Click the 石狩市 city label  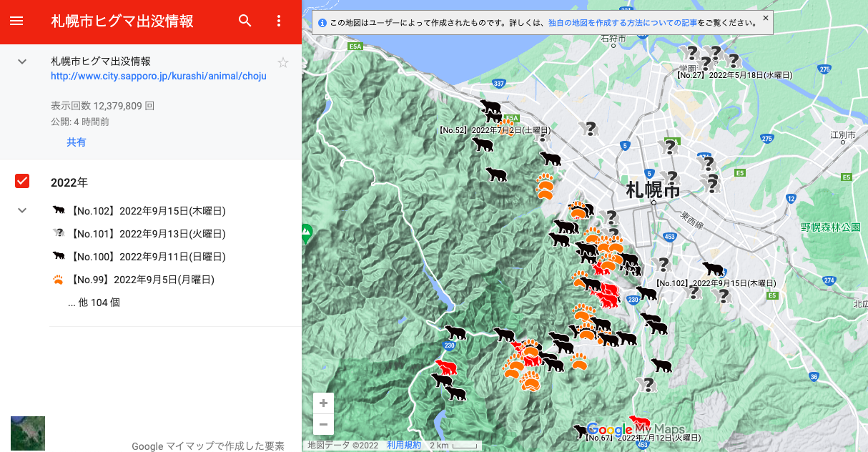(x=613, y=38)
